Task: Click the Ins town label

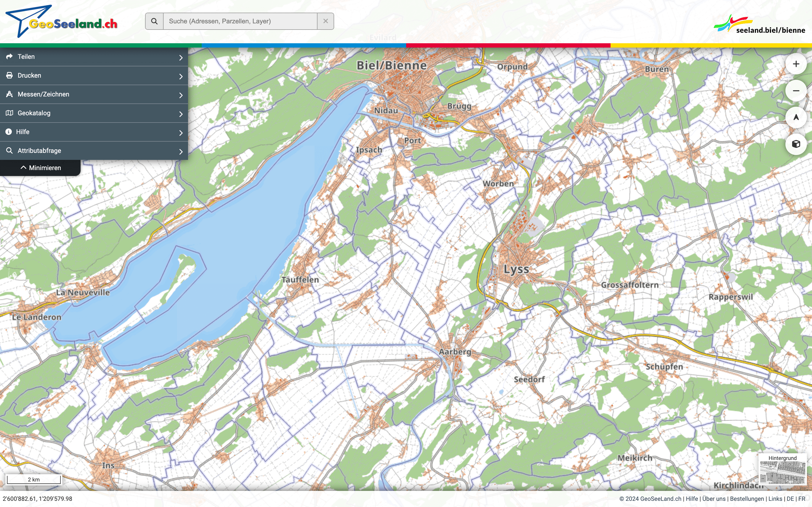Action: coord(108,465)
